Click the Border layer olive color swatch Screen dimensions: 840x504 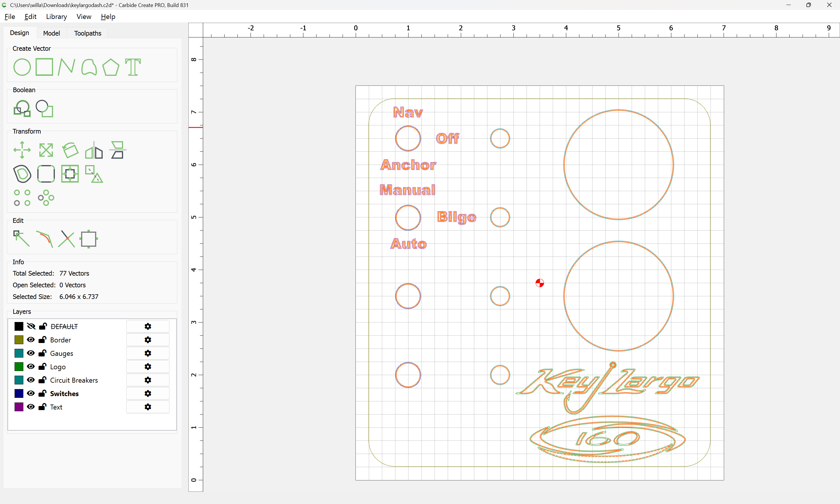19,339
